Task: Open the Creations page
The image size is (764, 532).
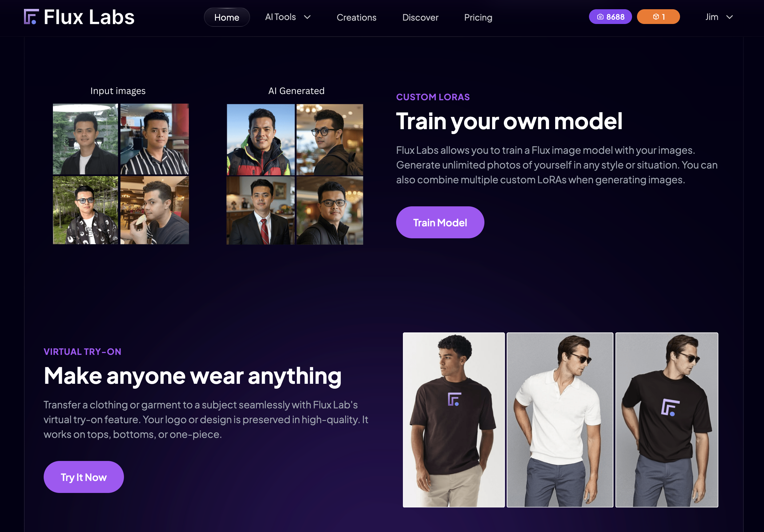Action: click(x=356, y=17)
